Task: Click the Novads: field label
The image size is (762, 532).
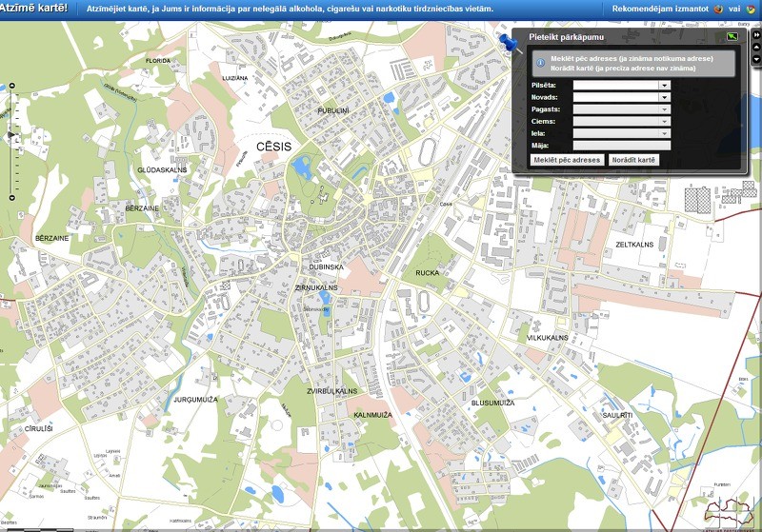Action: pos(545,97)
